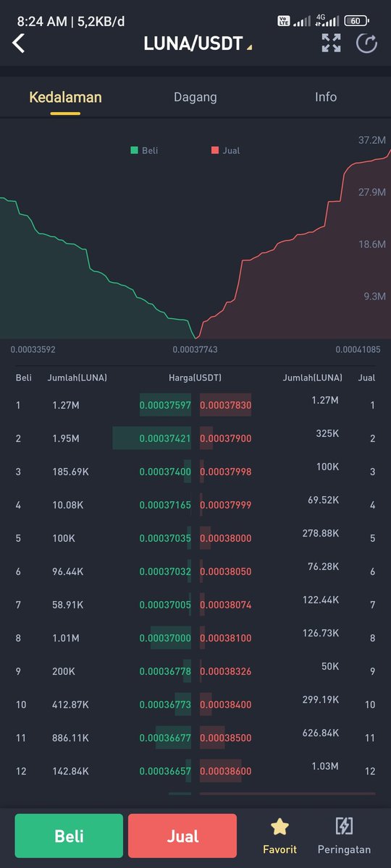Open the fullscreen expand icon

tap(331, 43)
